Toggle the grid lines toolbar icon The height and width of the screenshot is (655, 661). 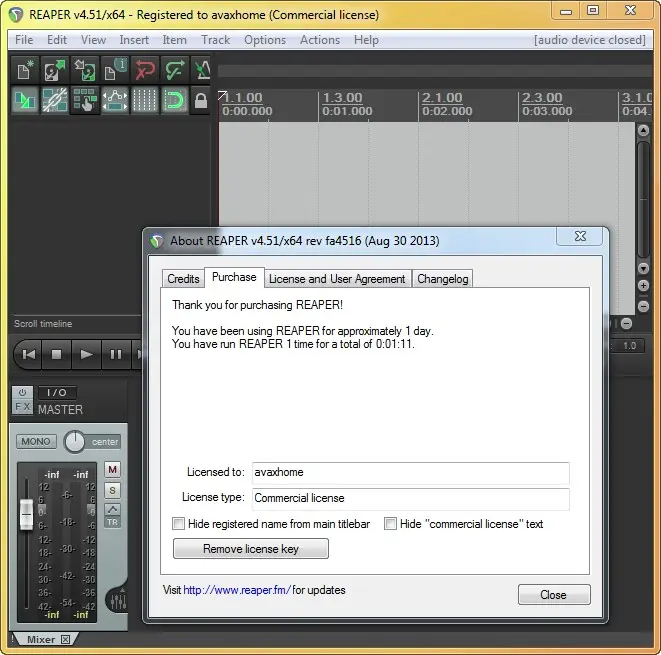(145, 100)
